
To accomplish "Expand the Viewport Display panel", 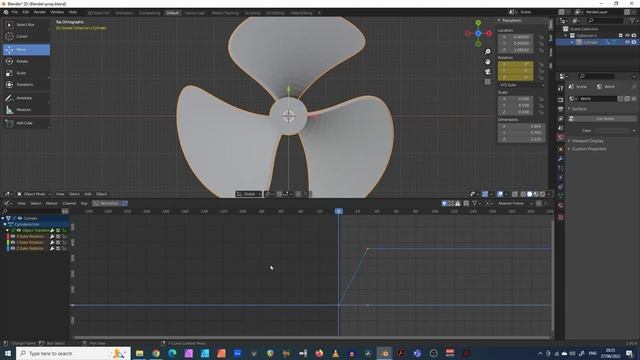I will [587, 141].
